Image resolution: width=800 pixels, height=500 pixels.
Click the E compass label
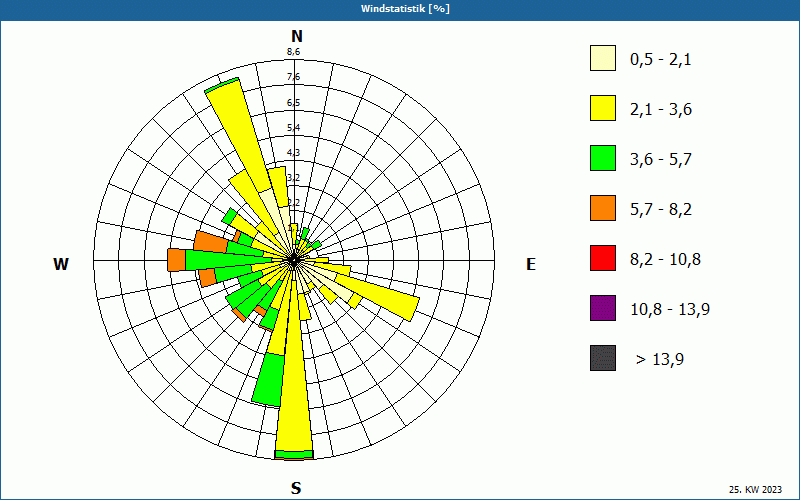[531, 264]
